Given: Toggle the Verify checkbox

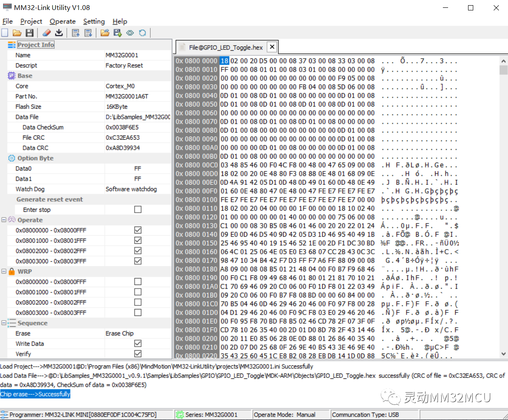Looking at the screenshot, I should point(138,354).
